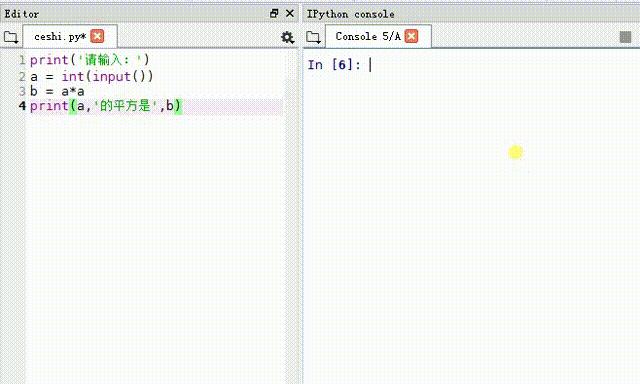This screenshot has height=384, width=640.
Task: Open the Editor file browse tabs icon
Action: click(11, 38)
